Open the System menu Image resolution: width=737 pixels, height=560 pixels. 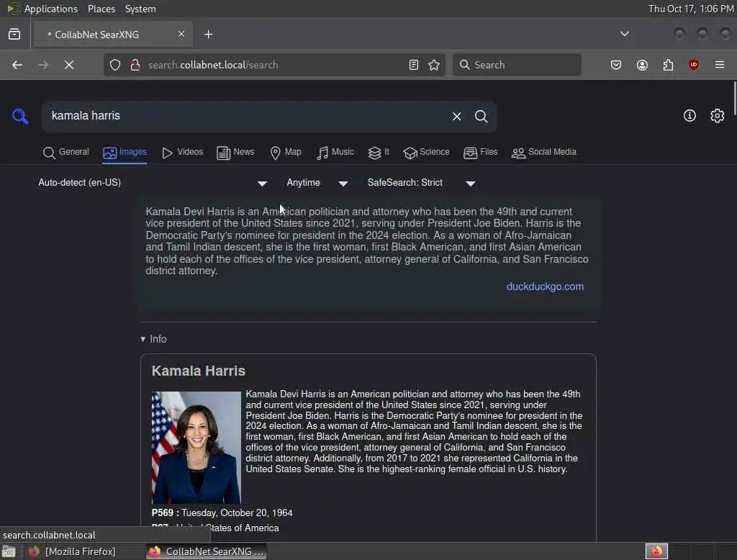point(140,9)
